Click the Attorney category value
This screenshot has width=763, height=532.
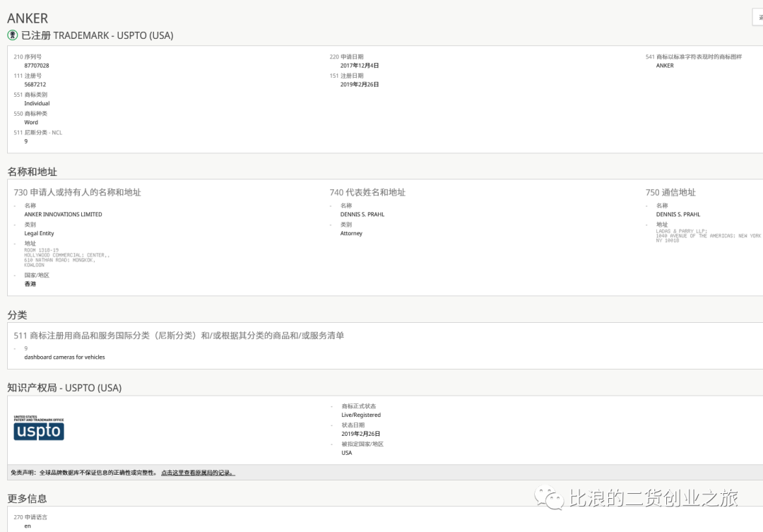click(x=351, y=234)
